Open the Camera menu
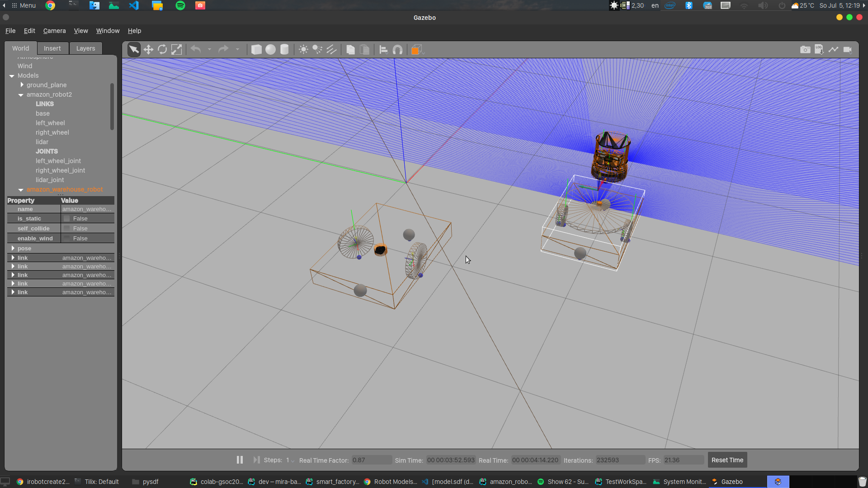This screenshot has width=868, height=488. coord(54,31)
